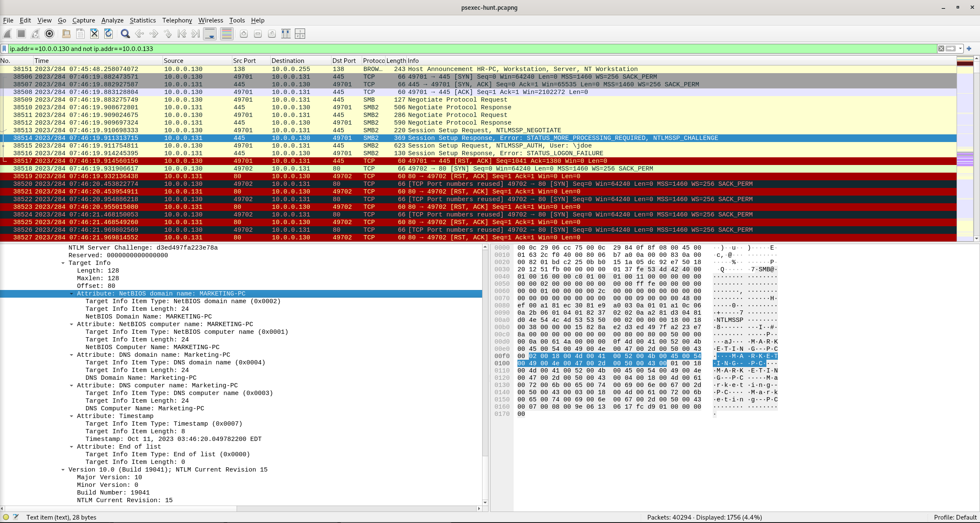Collapse NetBIOS domain name attribute node

click(71, 294)
